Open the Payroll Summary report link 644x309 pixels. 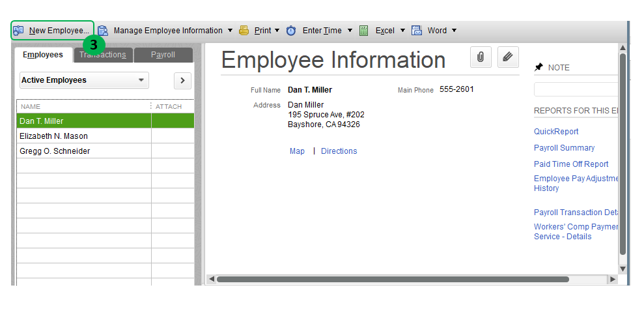[x=565, y=148]
